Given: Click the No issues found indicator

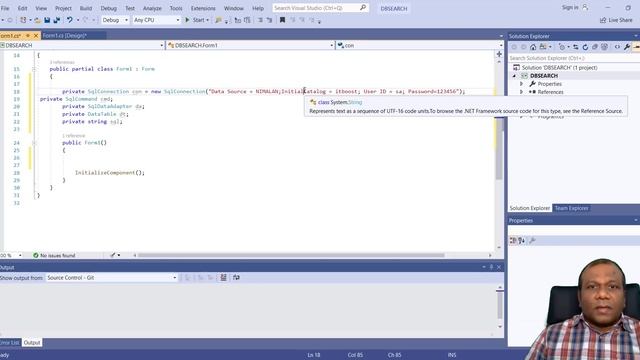Looking at the screenshot, I should tap(54, 256).
